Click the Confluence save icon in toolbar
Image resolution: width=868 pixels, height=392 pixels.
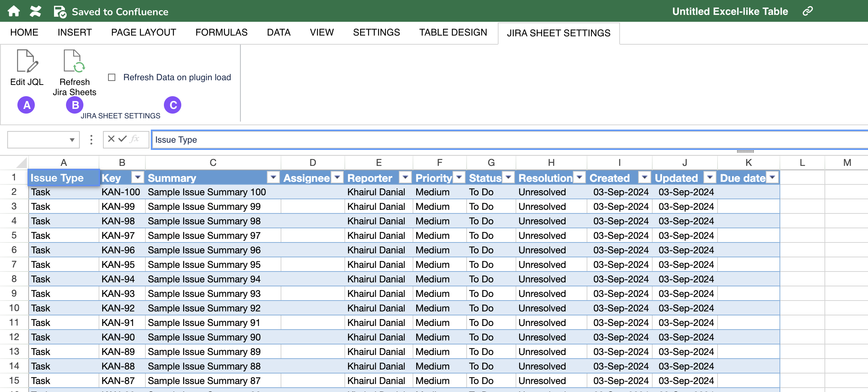(60, 11)
